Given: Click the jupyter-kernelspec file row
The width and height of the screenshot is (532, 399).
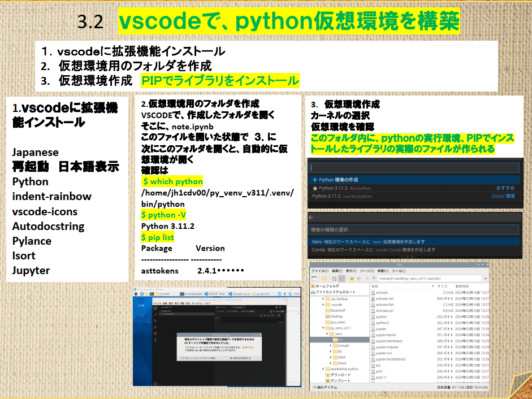Looking at the screenshot, I should (x=430, y=341).
